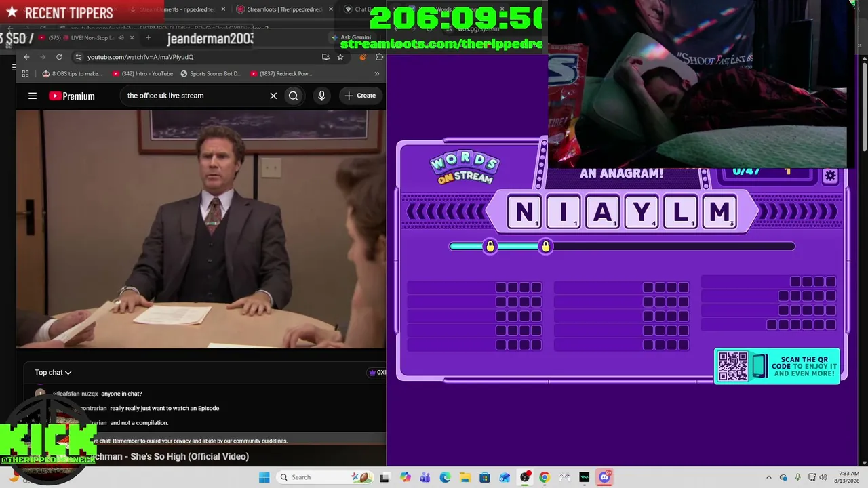
Task: Click the first lock on the progress bar
Action: pyautogui.click(x=490, y=246)
